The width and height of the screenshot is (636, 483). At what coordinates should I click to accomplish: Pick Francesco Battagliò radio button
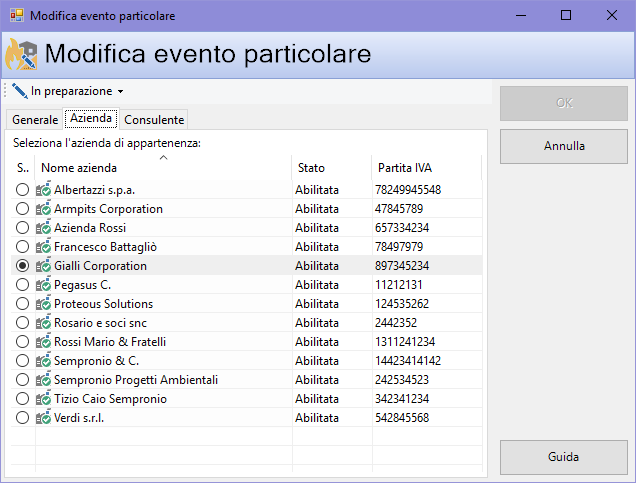tap(22, 247)
